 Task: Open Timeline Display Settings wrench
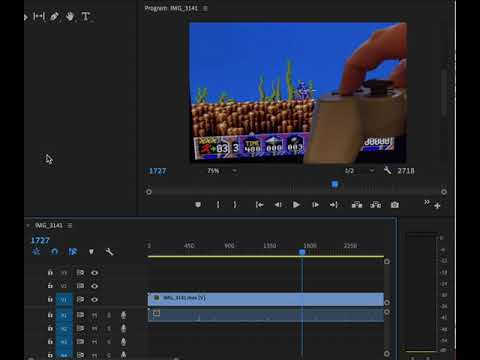pyautogui.click(x=109, y=252)
